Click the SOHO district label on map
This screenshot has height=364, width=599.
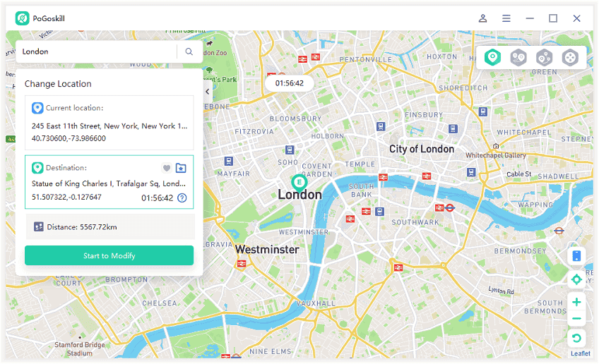[287, 162]
